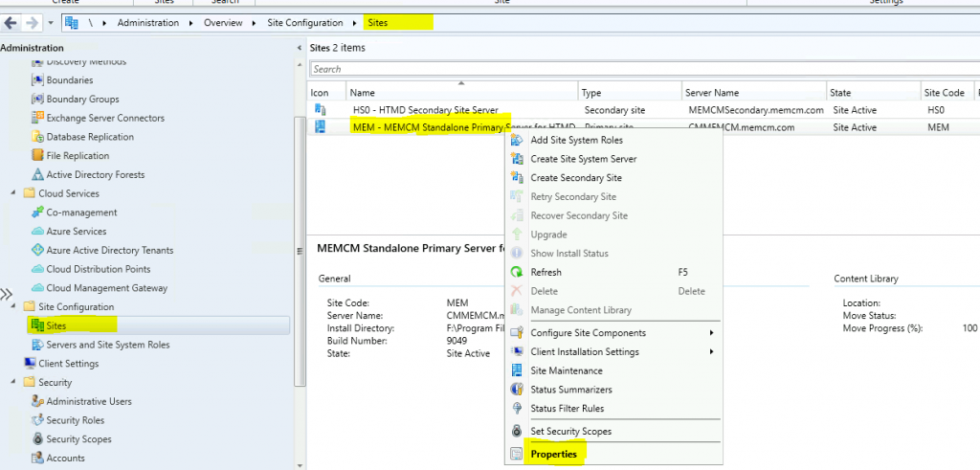Viewport: 980px width, 470px height.
Task: Click the Servers and Site System Roles icon
Action: (x=37, y=345)
